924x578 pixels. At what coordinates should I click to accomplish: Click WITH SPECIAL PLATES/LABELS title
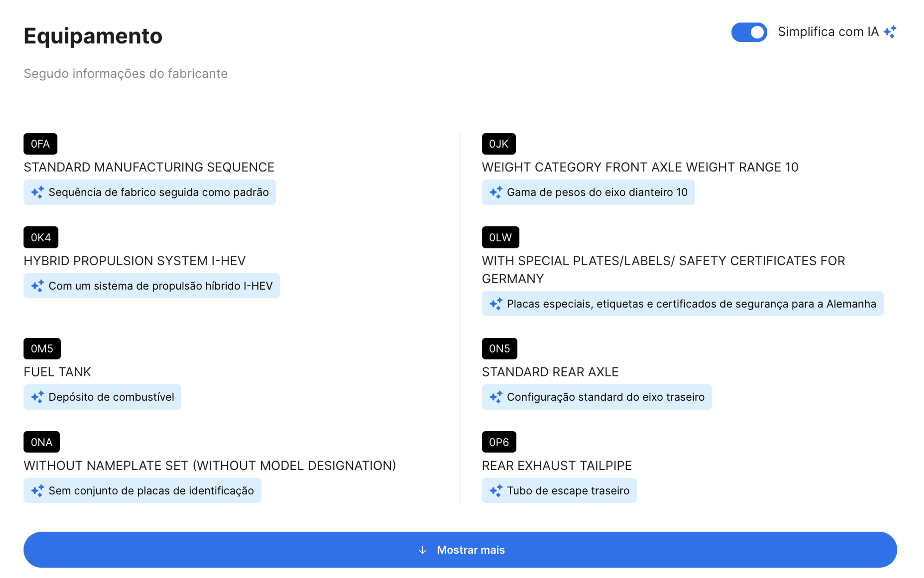(663, 269)
